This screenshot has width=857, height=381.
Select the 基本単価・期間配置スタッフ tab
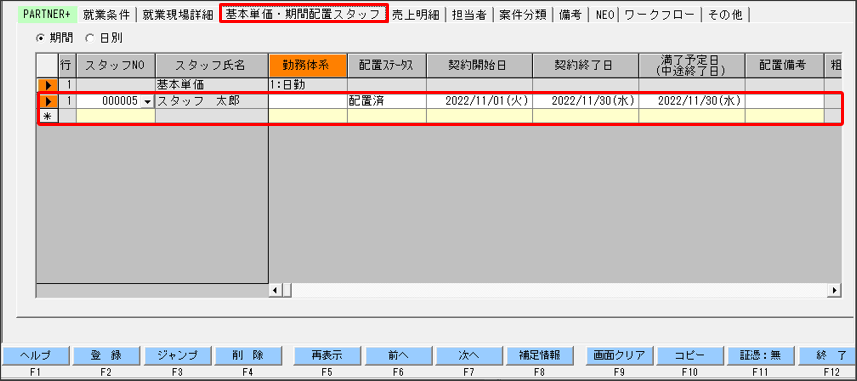pyautogui.click(x=303, y=15)
